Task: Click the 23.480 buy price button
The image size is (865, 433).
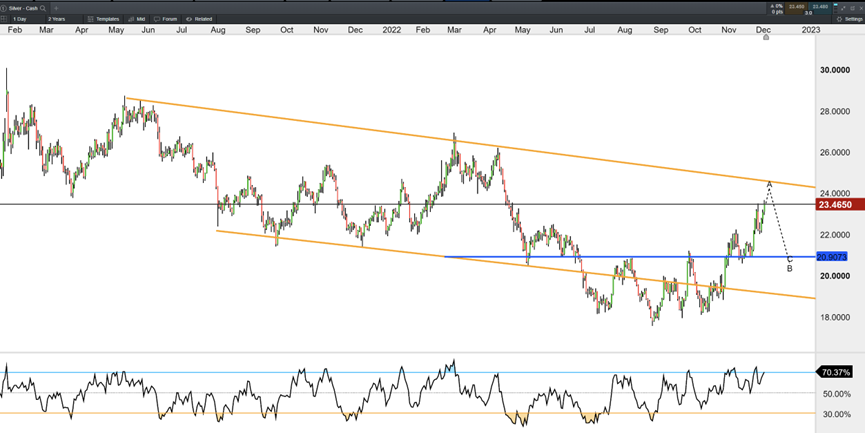Action: [820, 8]
